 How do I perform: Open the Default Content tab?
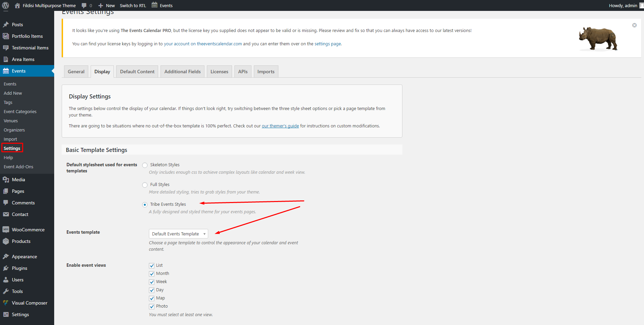(137, 72)
